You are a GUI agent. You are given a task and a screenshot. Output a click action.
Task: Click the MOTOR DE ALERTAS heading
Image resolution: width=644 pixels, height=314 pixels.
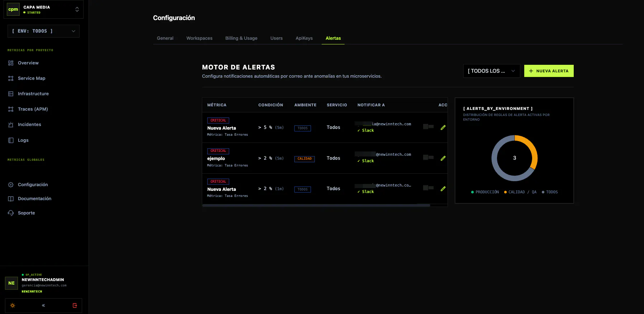(x=238, y=67)
